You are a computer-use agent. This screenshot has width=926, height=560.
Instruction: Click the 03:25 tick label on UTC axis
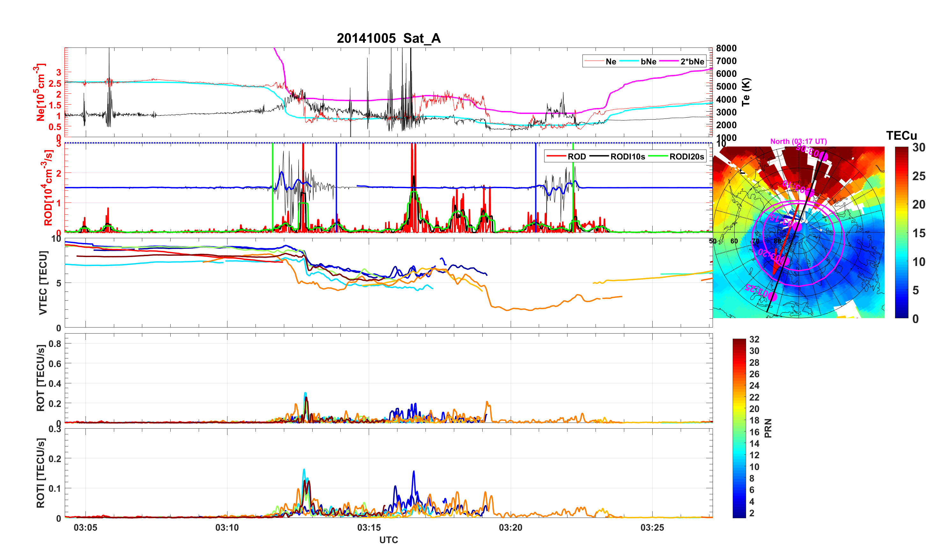pos(652,528)
